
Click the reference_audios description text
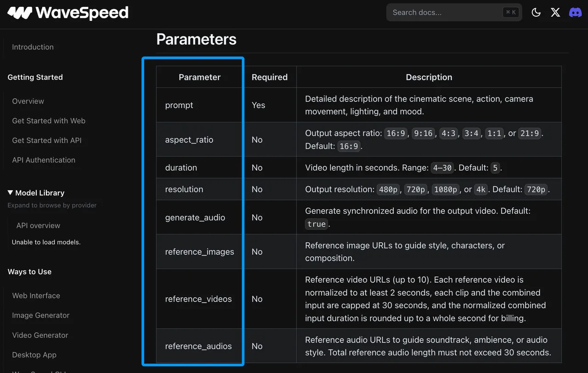click(428, 346)
